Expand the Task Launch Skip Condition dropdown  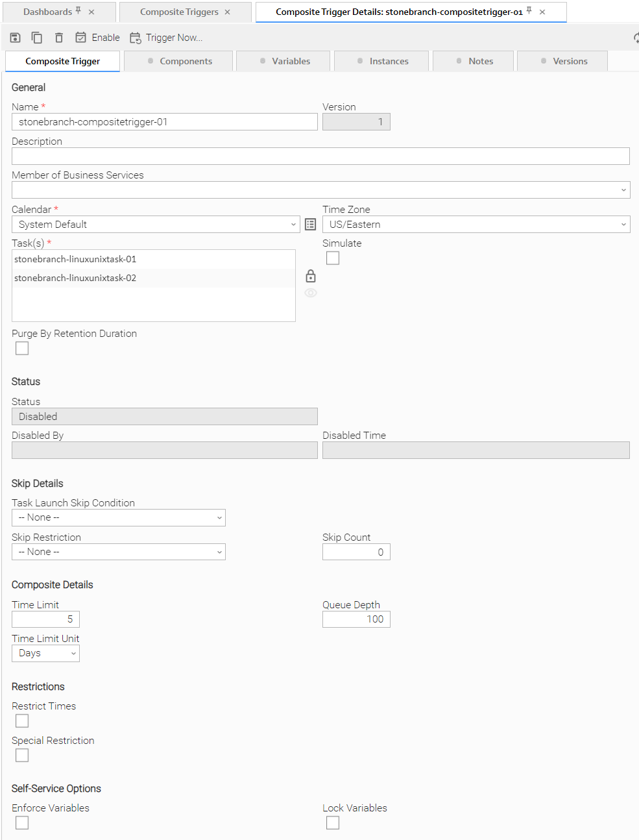point(119,518)
